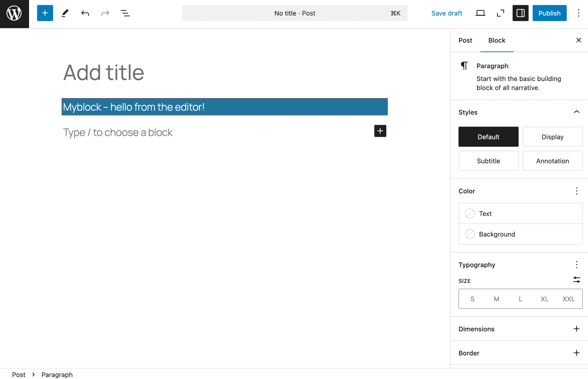
Task: Open the Options three-dot menu
Action: click(x=578, y=13)
